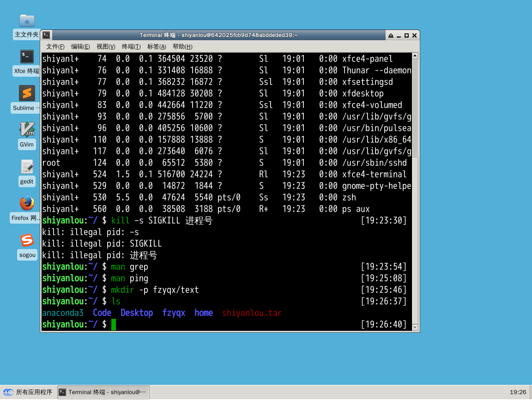Screen dimensions: 532x414
Task: Click scrollbar down arrow in terminal
Action: click(415, 327)
